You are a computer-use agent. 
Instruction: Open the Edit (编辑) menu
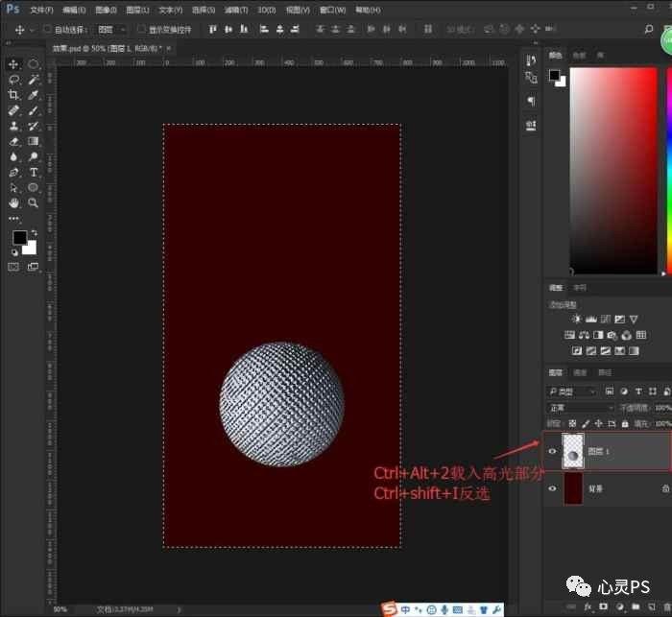pyautogui.click(x=74, y=10)
